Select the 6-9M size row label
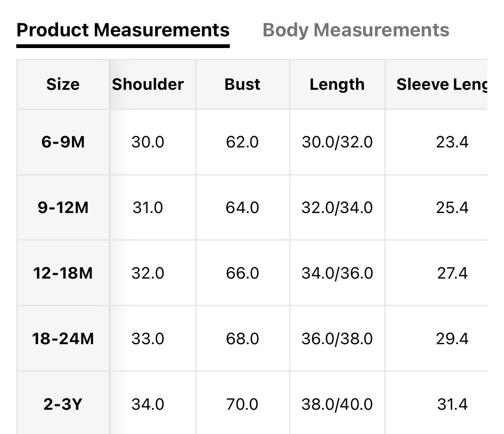This screenshot has width=504, height=434. (63, 142)
